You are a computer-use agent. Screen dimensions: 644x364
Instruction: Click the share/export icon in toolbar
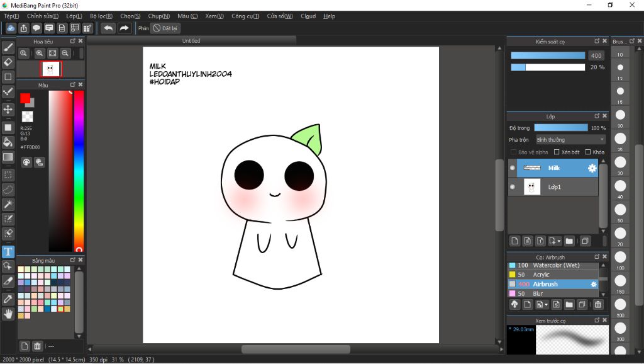click(23, 28)
